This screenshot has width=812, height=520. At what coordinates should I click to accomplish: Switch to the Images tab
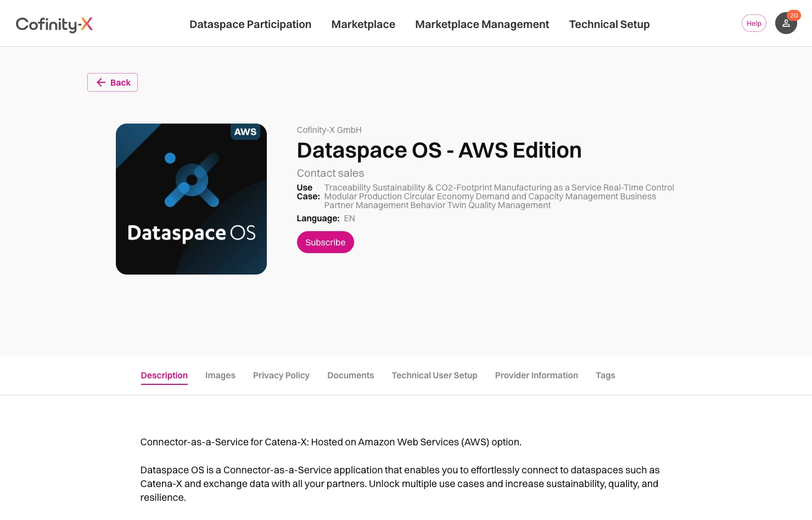tap(220, 376)
